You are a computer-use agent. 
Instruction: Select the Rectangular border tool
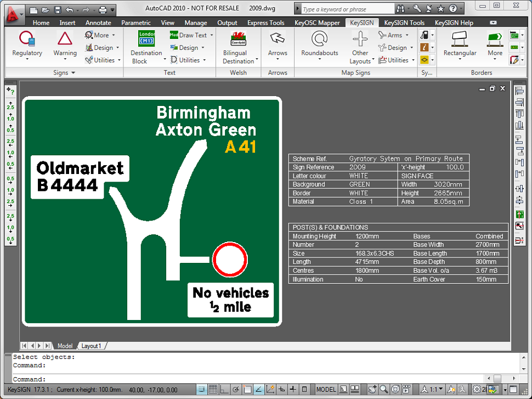click(460, 46)
